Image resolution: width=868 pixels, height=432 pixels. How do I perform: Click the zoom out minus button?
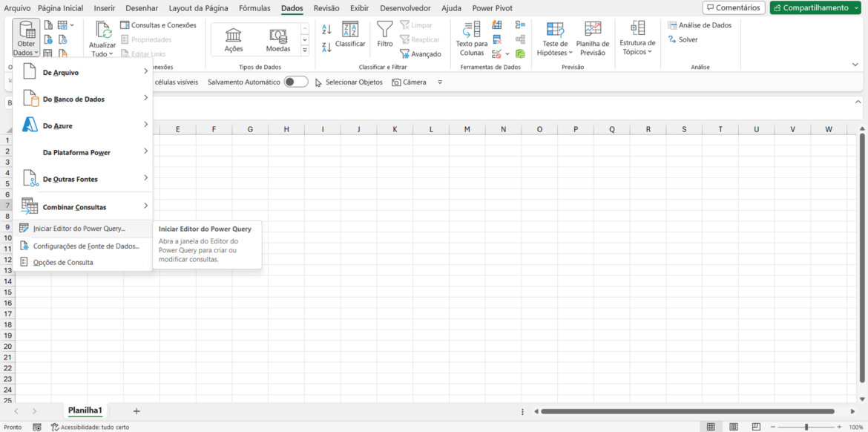click(773, 427)
